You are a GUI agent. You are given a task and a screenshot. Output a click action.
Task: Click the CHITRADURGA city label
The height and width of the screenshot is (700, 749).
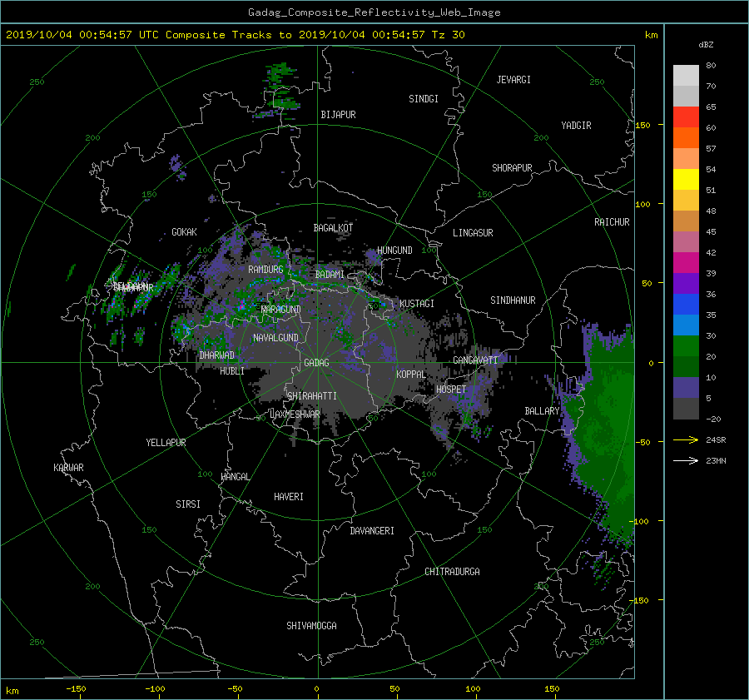click(x=453, y=572)
